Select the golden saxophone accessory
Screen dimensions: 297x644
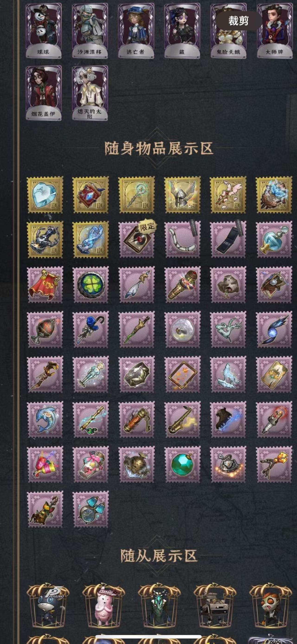tap(182, 420)
